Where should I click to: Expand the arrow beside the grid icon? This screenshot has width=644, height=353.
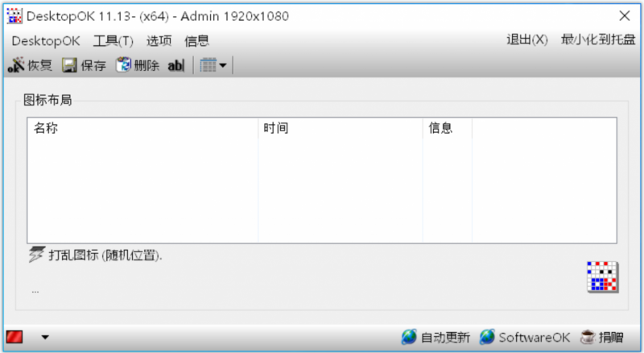coord(223,65)
